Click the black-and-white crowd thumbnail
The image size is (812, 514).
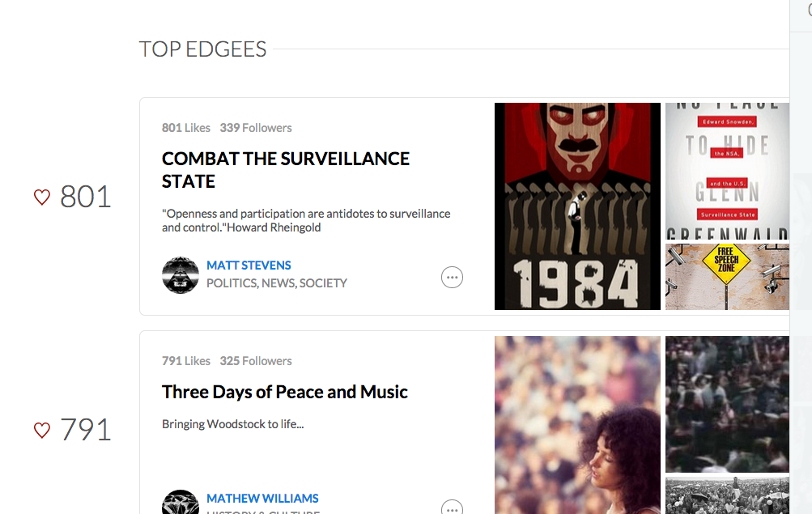click(x=727, y=495)
